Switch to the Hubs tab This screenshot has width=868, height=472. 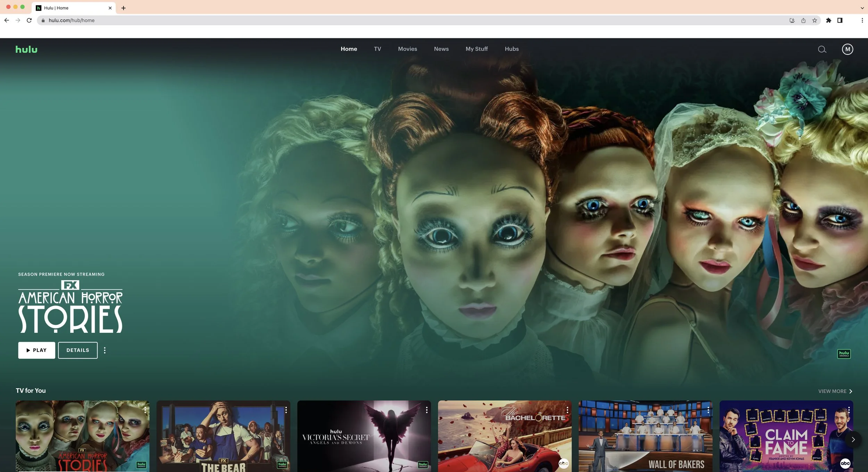[x=511, y=49]
